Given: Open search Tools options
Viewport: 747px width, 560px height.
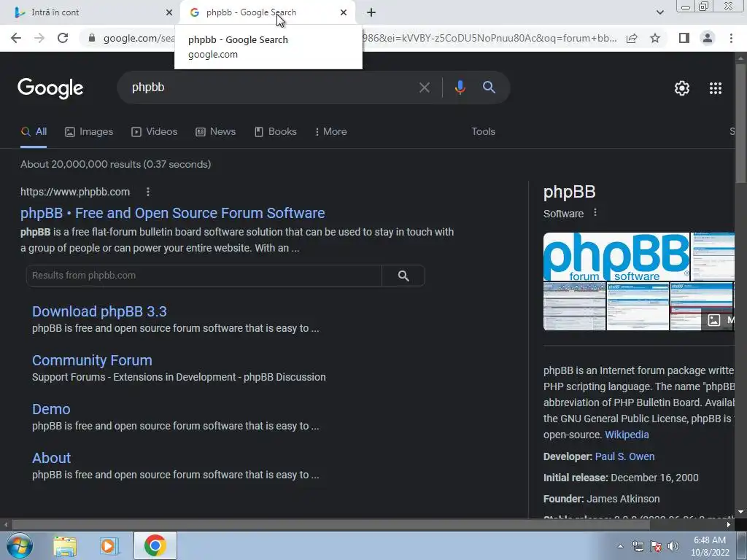Looking at the screenshot, I should pyautogui.click(x=483, y=132).
